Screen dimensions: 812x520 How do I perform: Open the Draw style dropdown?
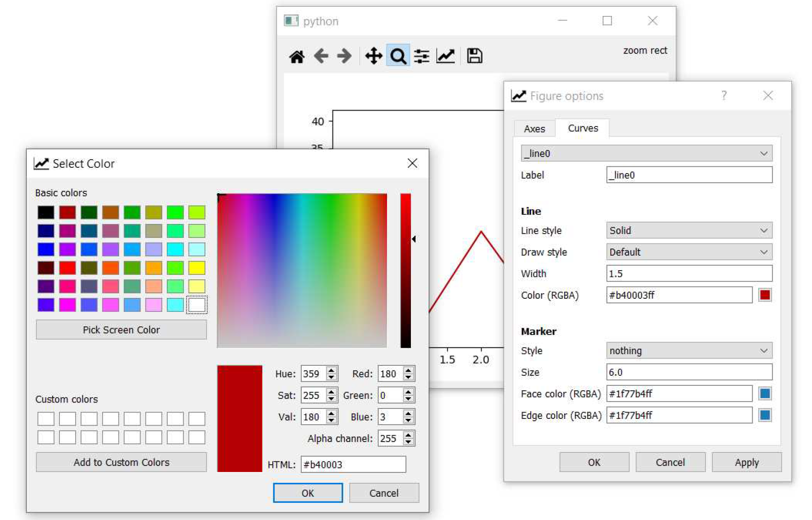pyautogui.click(x=689, y=252)
